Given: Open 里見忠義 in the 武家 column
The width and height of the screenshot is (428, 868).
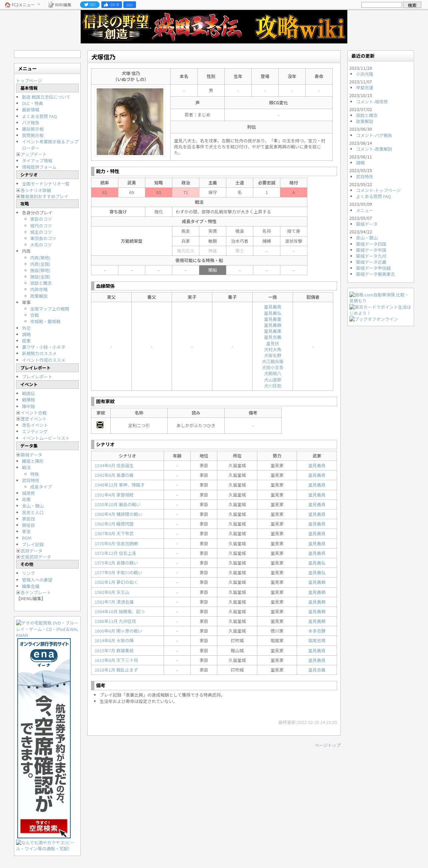Looking at the screenshot, I should (317, 670).
